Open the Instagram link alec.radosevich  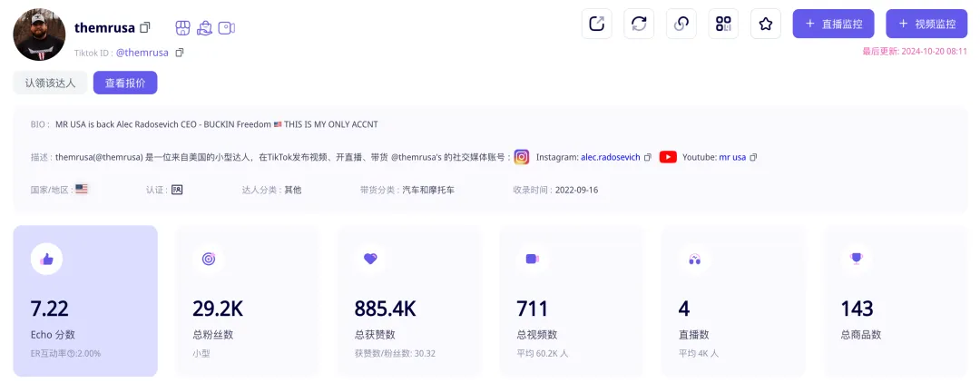click(611, 157)
